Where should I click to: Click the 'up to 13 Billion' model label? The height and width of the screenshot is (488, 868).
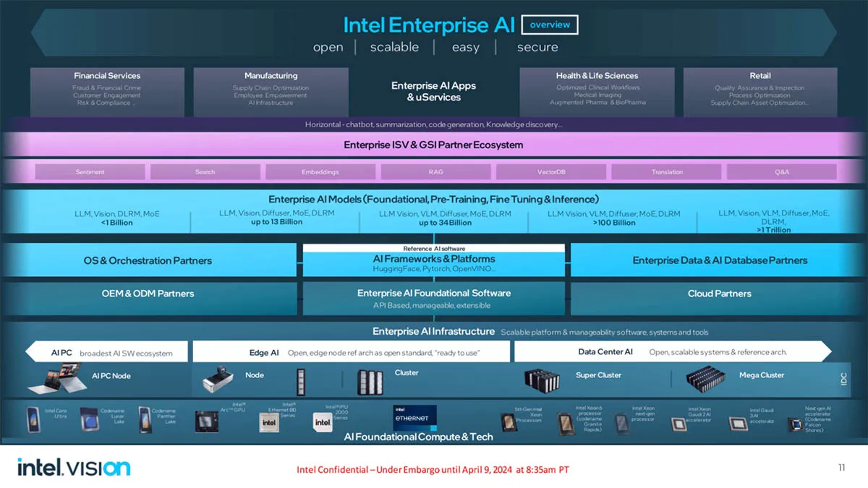click(277, 222)
